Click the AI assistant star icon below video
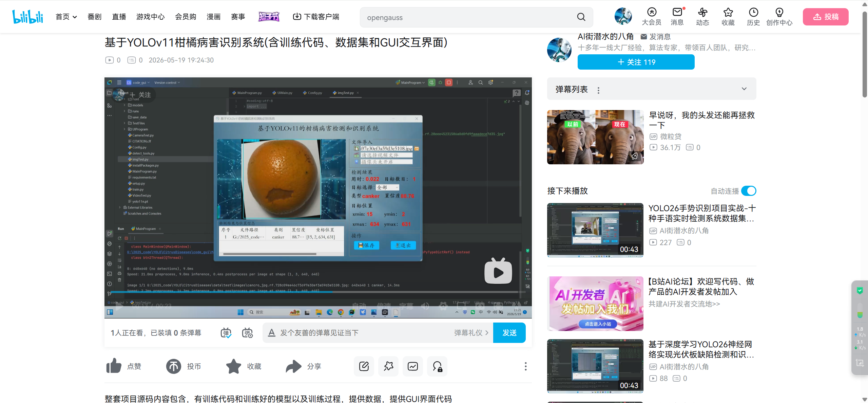 coord(388,366)
